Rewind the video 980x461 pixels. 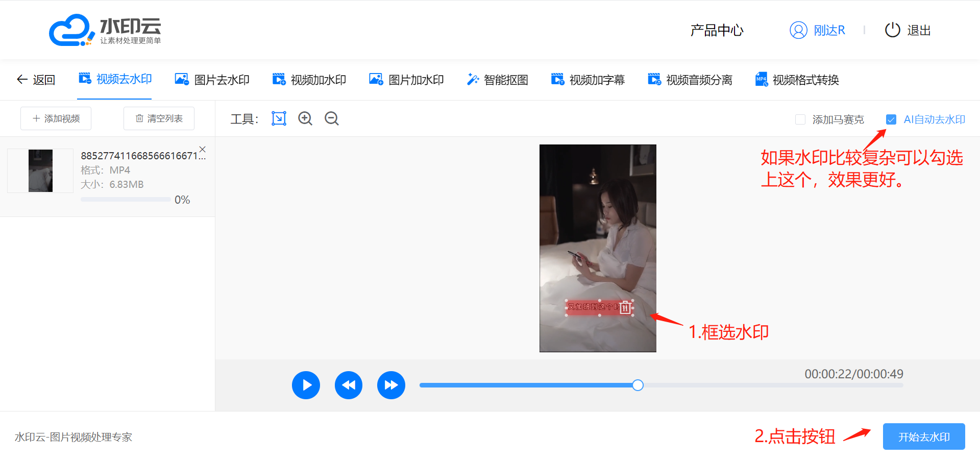click(349, 385)
